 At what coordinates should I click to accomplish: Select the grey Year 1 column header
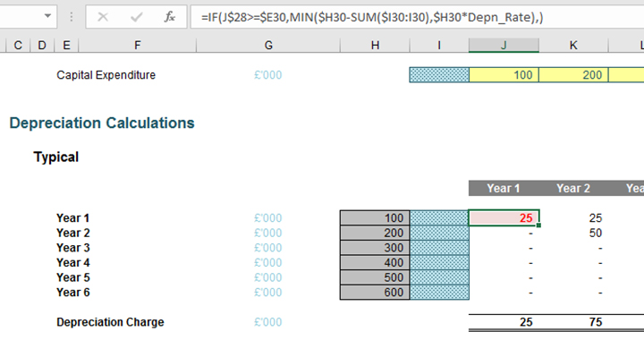pos(504,189)
